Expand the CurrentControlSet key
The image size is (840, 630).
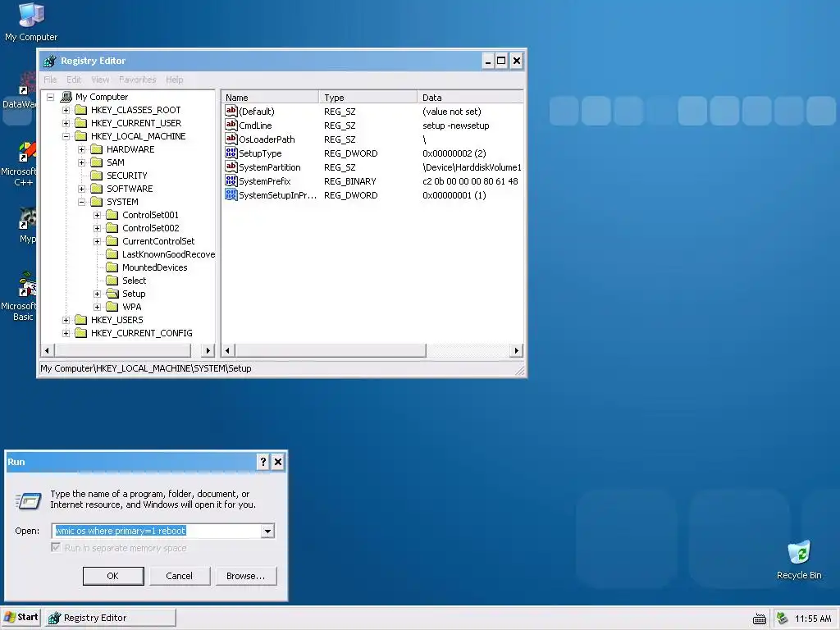coord(97,242)
